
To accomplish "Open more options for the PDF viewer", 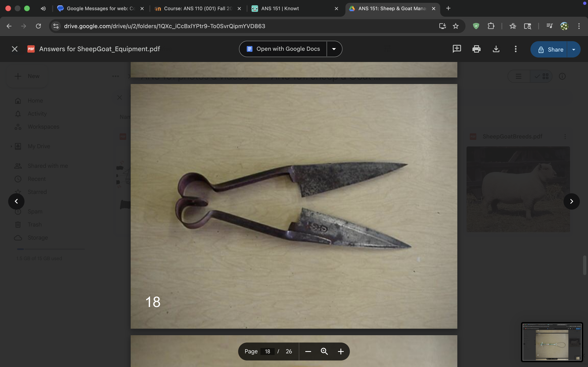I will 515,49.
